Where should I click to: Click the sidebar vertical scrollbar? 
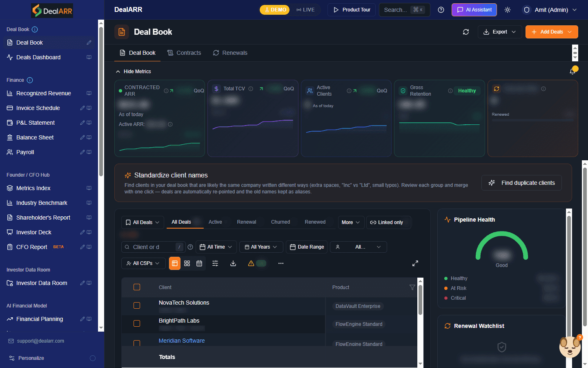(x=101, y=176)
